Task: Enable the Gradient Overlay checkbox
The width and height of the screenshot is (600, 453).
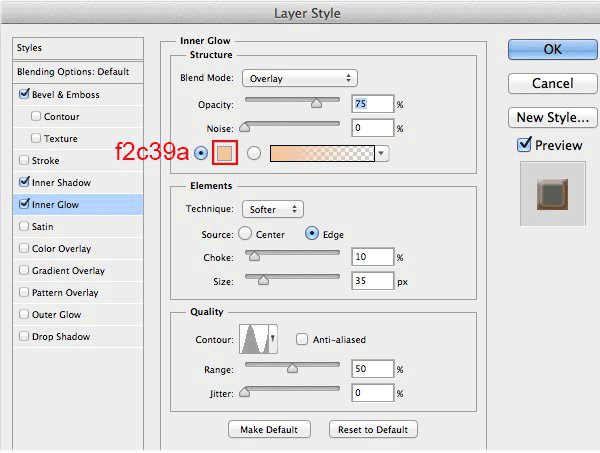Action: pyautogui.click(x=24, y=270)
